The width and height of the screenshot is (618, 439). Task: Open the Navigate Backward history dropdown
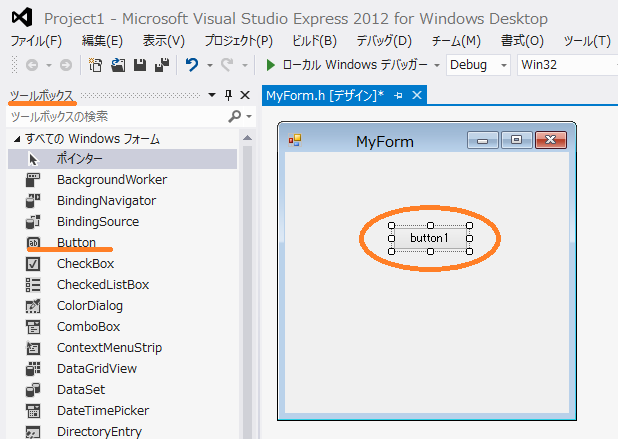(49, 65)
